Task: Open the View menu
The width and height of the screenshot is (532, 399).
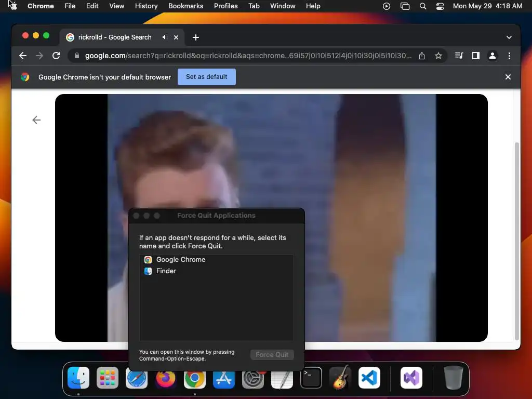Action: 116,6
